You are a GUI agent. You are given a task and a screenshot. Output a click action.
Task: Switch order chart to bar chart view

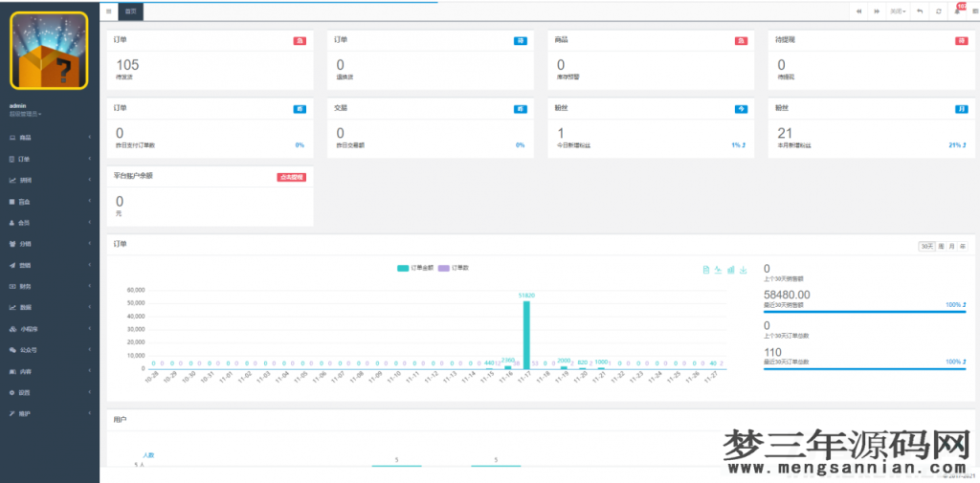tap(731, 271)
